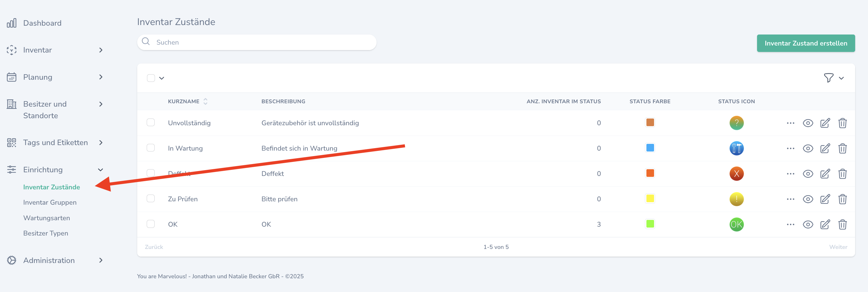The image size is (868, 292).
Task: Go to Wartungsarten in the sidebar
Action: click(x=46, y=218)
